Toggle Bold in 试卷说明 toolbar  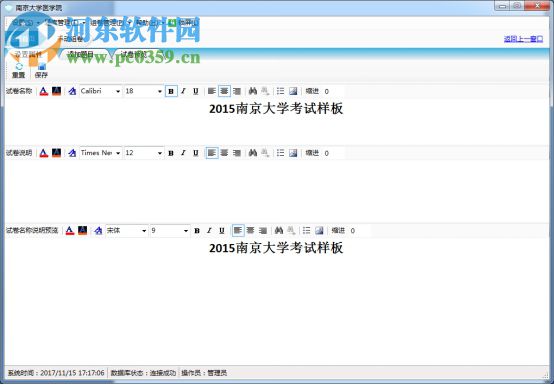click(171, 153)
